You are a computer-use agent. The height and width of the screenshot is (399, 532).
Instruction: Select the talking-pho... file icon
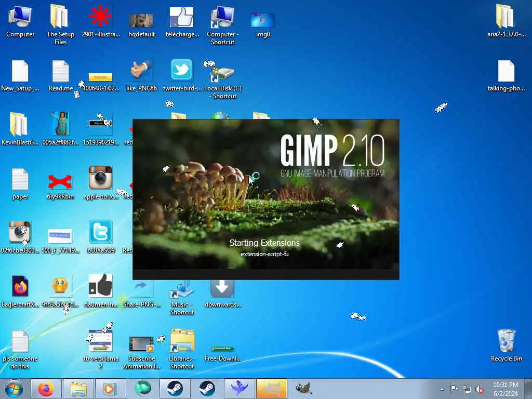(506, 75)
